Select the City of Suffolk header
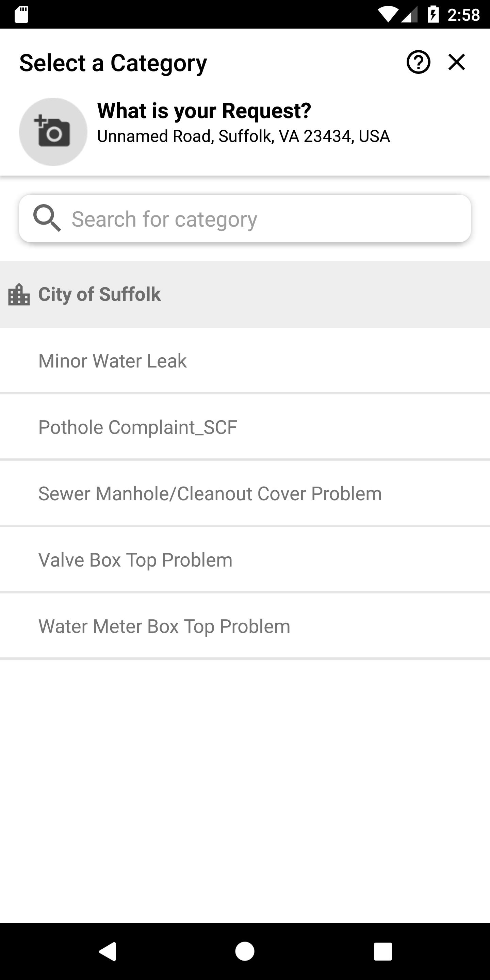Screen dimensions: 490x980 click(245, 294)
